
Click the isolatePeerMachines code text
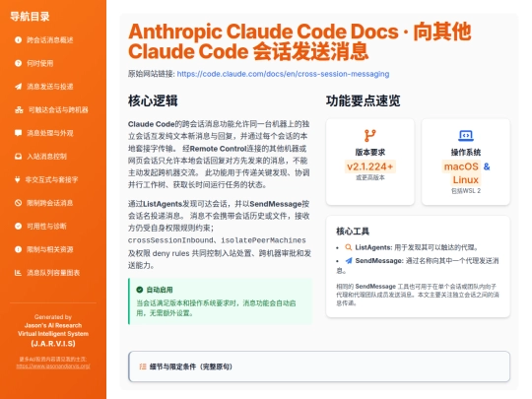(x=263, y=240)
